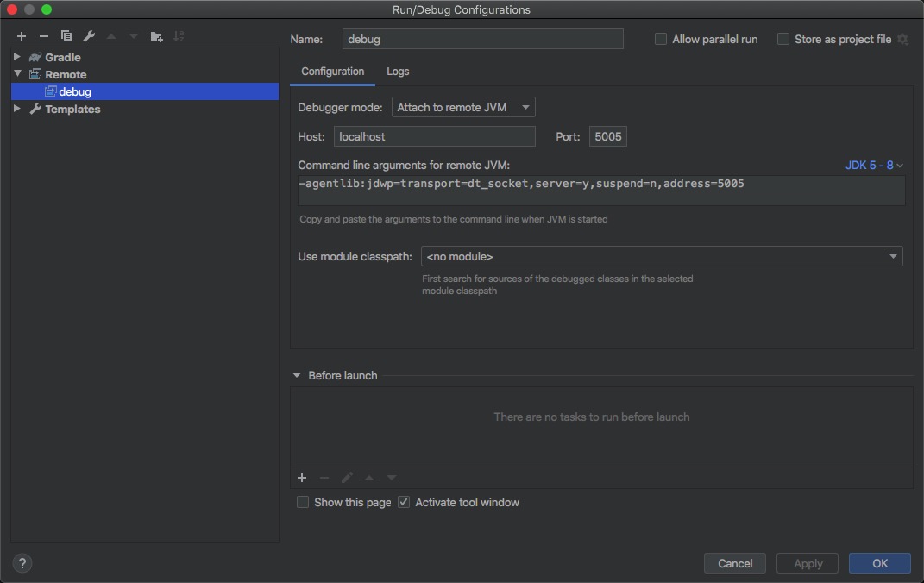Add a new run configuration
Image resolution: width=924 pixels, height=583 pixels.
[21, 36]
